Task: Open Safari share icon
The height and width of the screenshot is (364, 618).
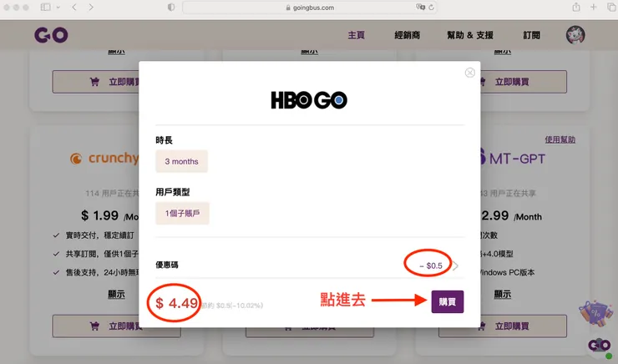Action: 576,7
